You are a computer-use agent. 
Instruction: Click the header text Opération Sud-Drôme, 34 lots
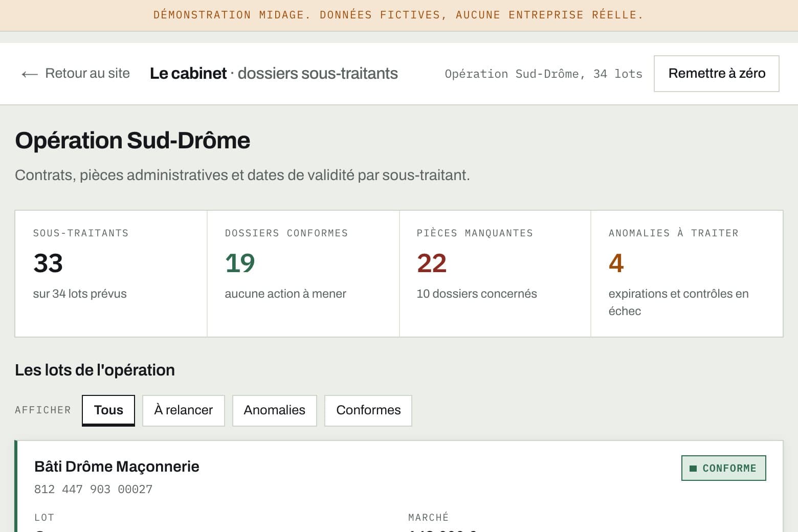click(543, 74)
